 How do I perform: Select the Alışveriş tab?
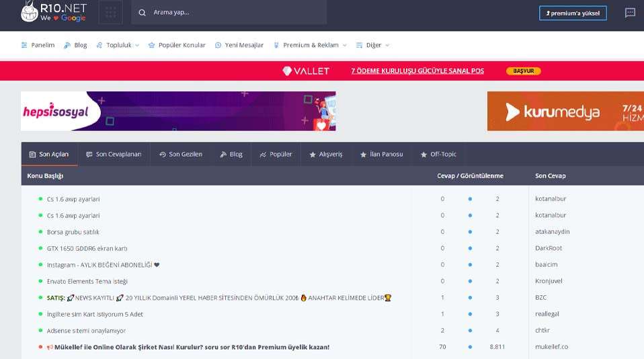[325, 154]
